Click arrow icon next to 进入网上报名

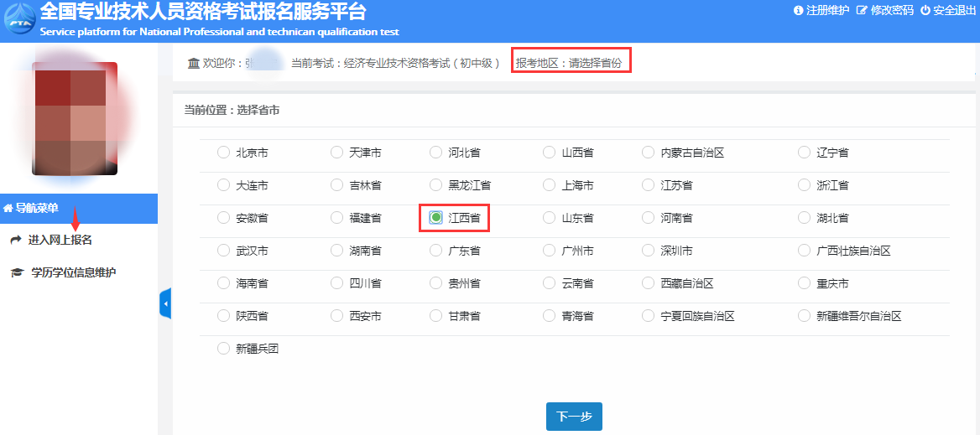[x=16, y=241]
